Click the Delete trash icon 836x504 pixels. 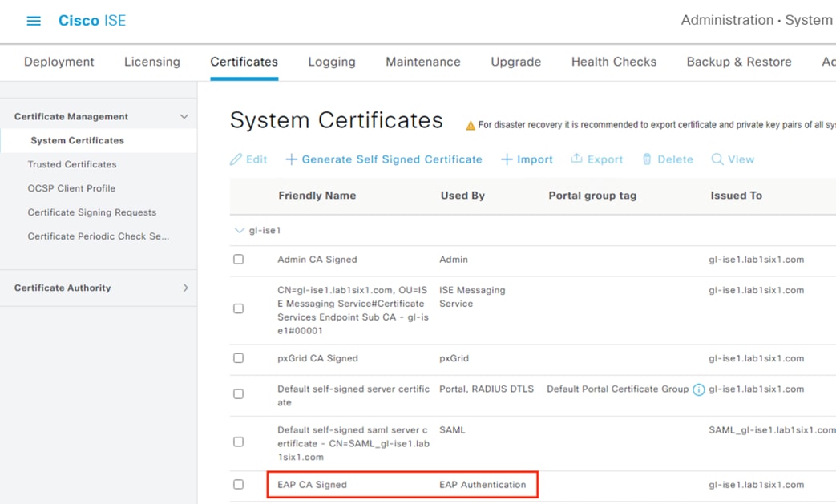(x=647, y=159)
